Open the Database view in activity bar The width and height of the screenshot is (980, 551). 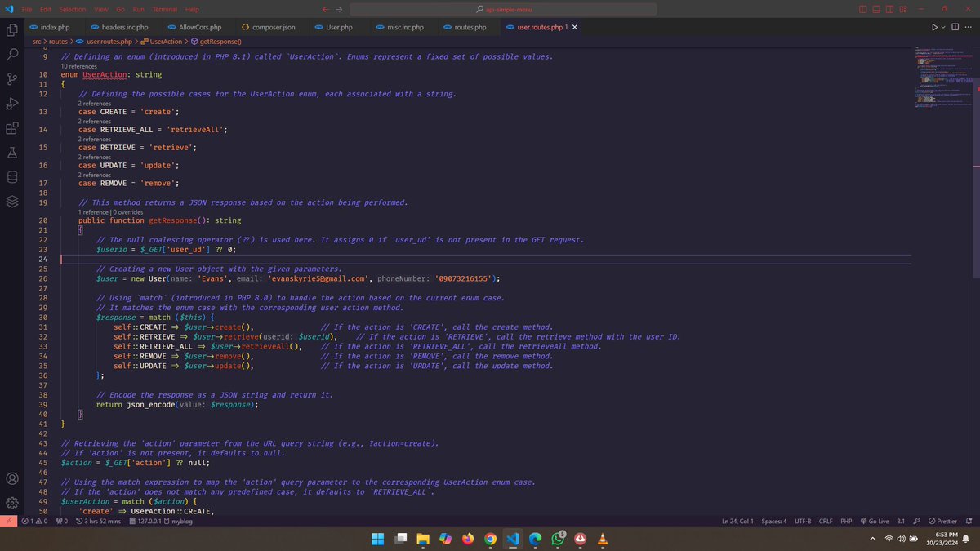[12, 176]
